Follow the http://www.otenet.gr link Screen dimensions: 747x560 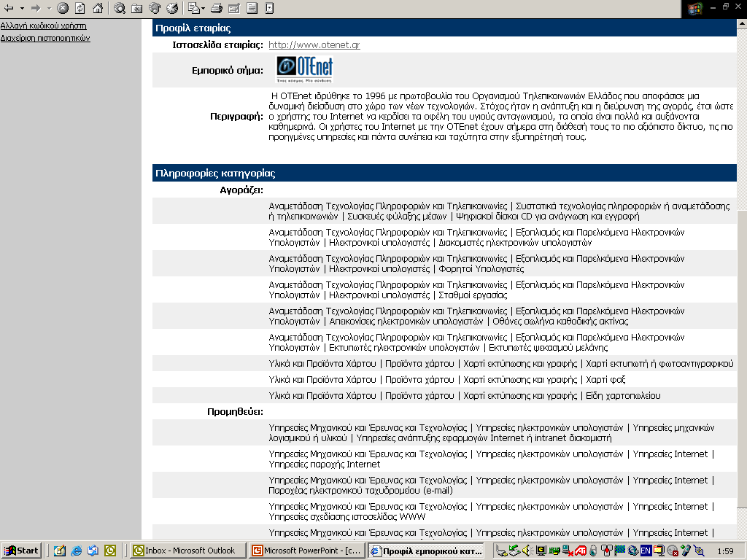314,44
